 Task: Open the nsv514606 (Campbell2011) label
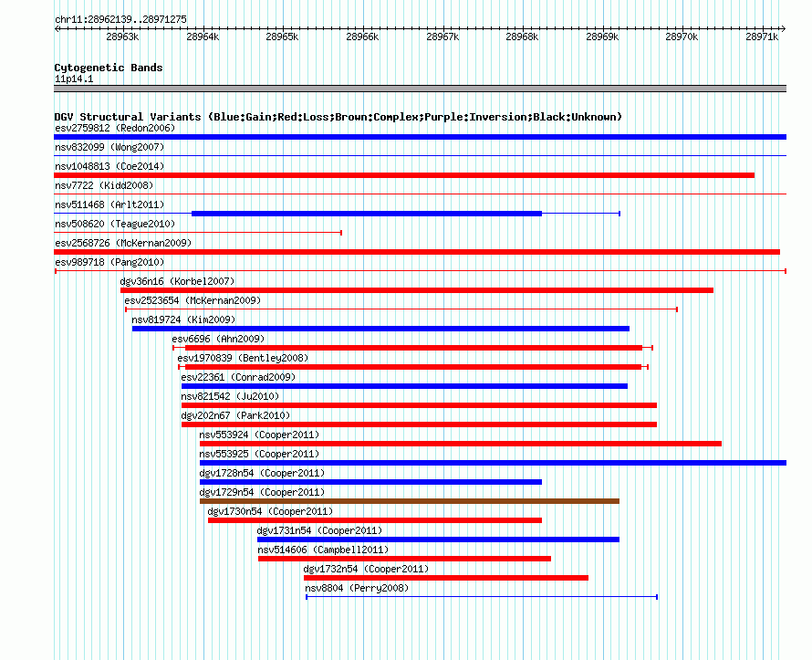point(323,550)
